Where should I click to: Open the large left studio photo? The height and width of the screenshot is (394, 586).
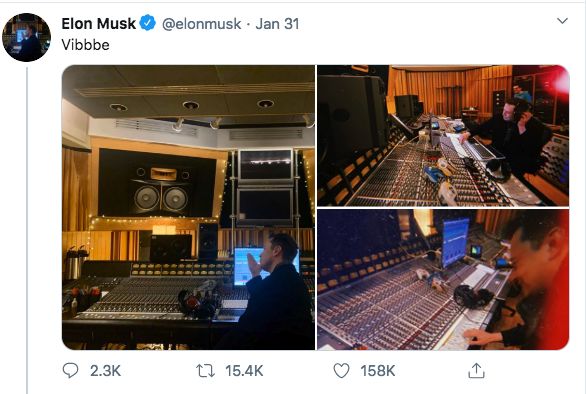point(188,207)
